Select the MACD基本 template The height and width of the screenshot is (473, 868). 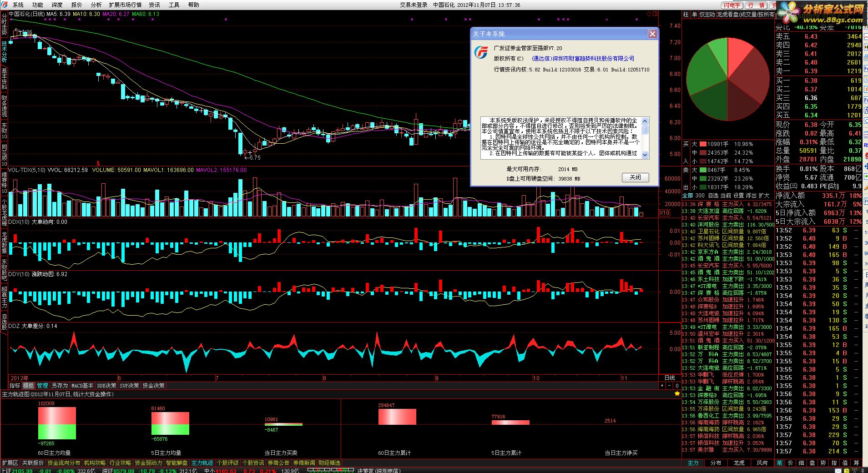(x=82, y=386)
